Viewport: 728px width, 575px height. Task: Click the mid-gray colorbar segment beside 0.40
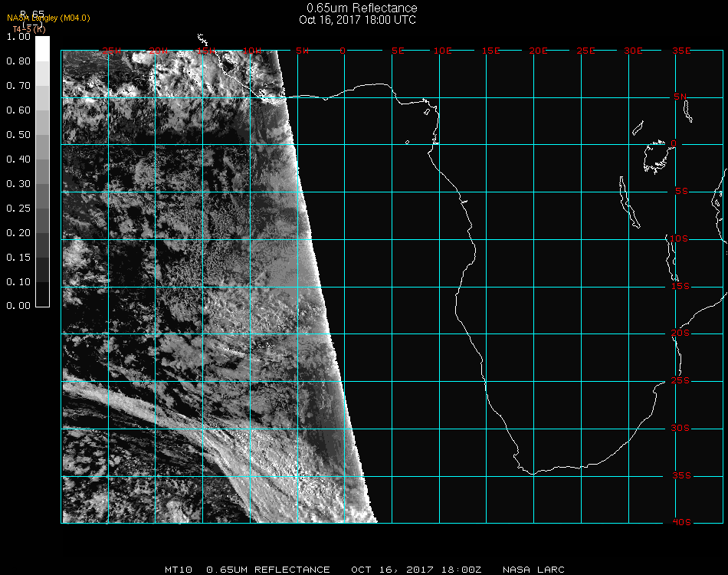[42, 172]
